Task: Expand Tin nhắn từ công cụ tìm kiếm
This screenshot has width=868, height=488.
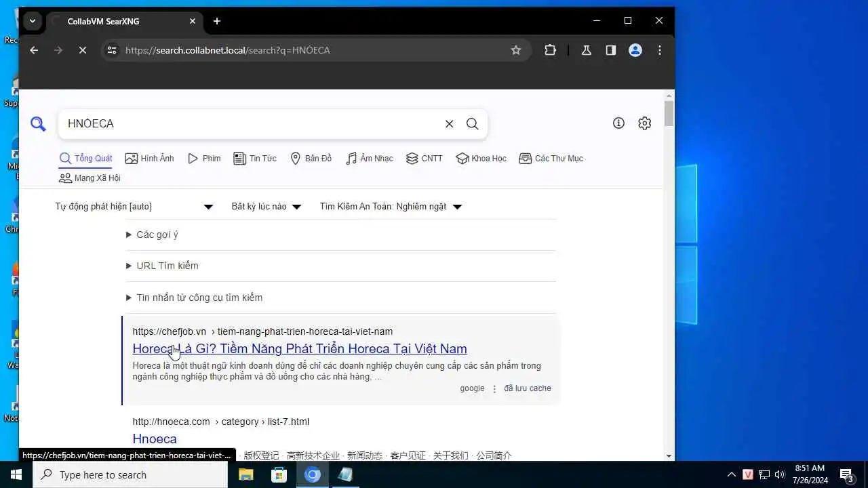Action: (194, 298)
